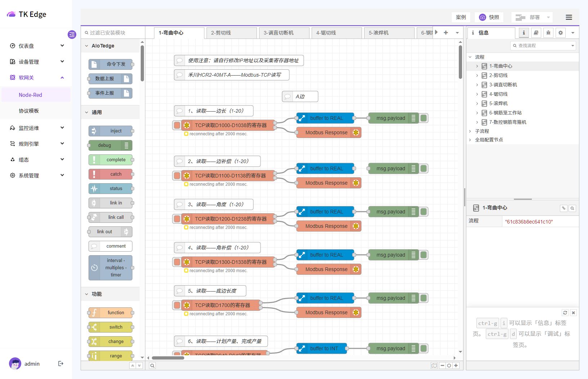Open the info tab icon in sidebar
Screen dimensions: 588x379
click(524, 33)
